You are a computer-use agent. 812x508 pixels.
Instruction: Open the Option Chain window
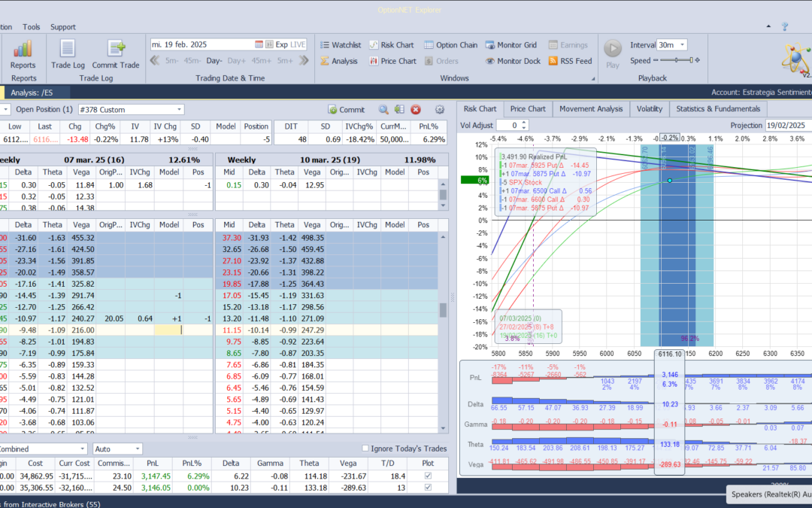[450, 45]
